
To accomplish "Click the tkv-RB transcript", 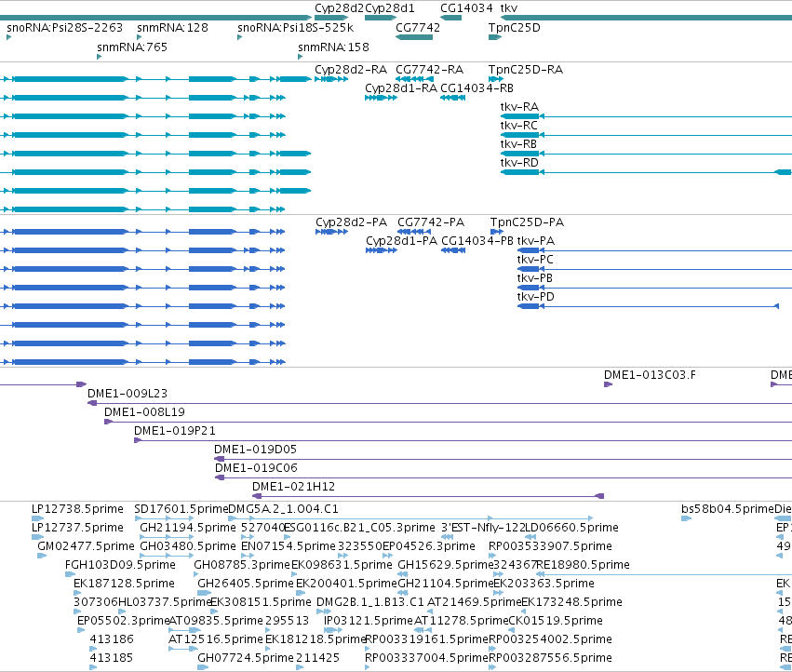I will point(518,144).
